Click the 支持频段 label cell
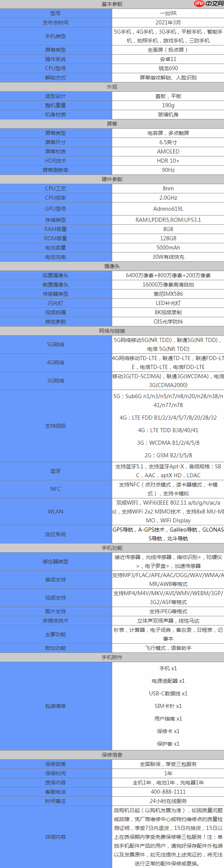This screenshot has width=224, height=868. (56, 426)
